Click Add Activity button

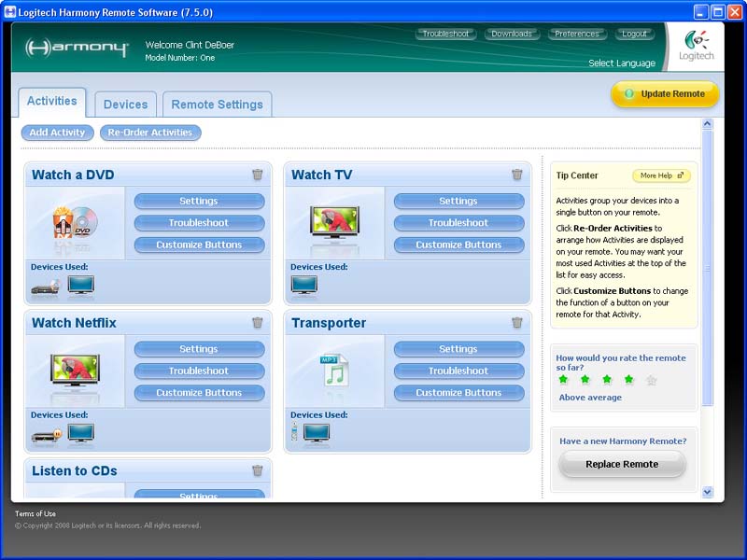click(57, 133)
